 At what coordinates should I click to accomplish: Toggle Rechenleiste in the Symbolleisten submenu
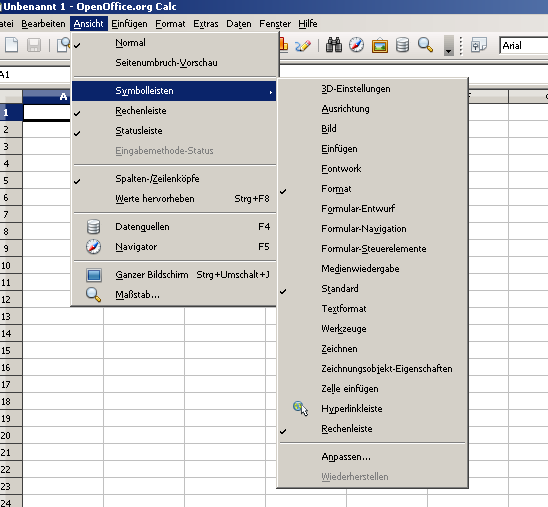point(372,429)
